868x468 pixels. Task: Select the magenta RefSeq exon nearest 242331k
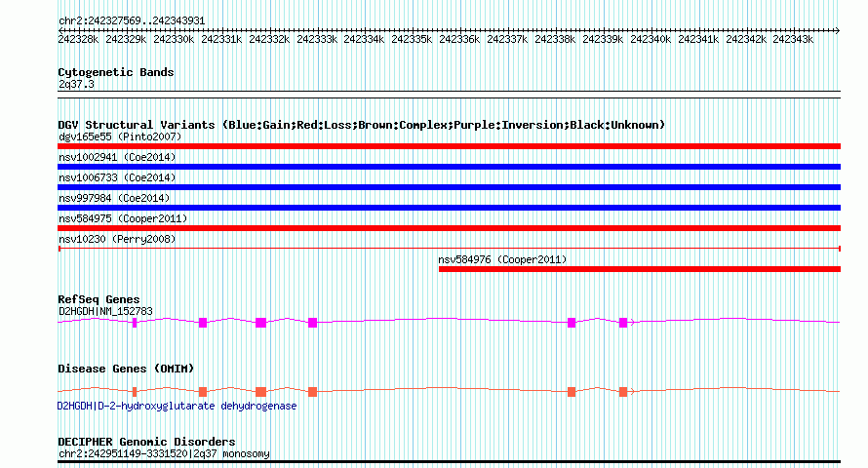pos(203,323)
